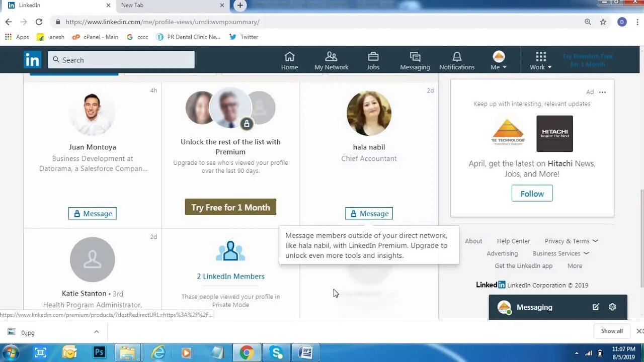Open the LinkedIn Home icon

[289, 60]
